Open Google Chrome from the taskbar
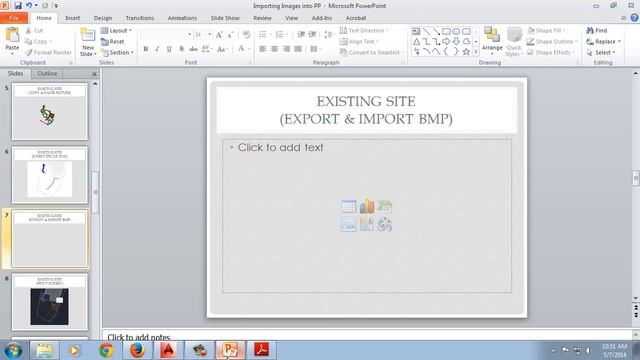The width and height of the screenshot is (640, 360). click(106, 350)
